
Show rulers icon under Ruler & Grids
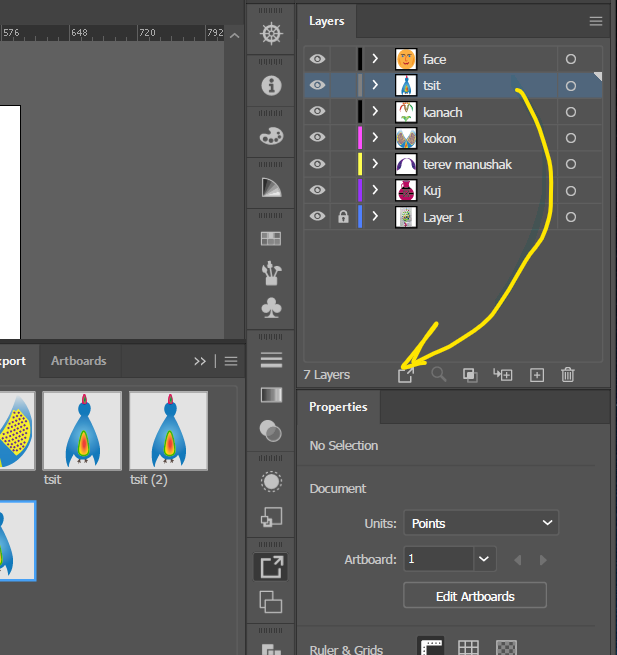pyautogui.click(x=431, y=647)
